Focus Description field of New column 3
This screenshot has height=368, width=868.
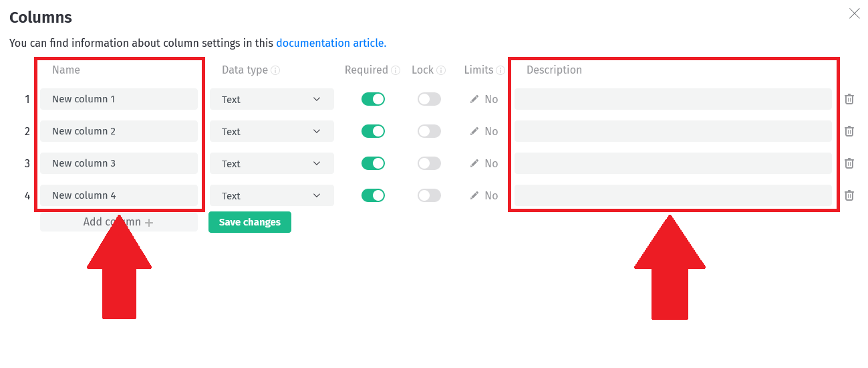click(673, 163)
